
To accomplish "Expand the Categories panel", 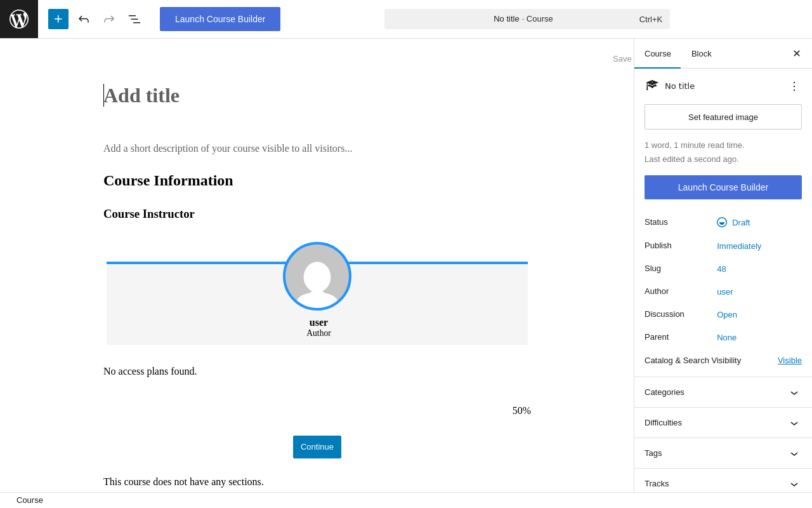I will pos(723,392).
